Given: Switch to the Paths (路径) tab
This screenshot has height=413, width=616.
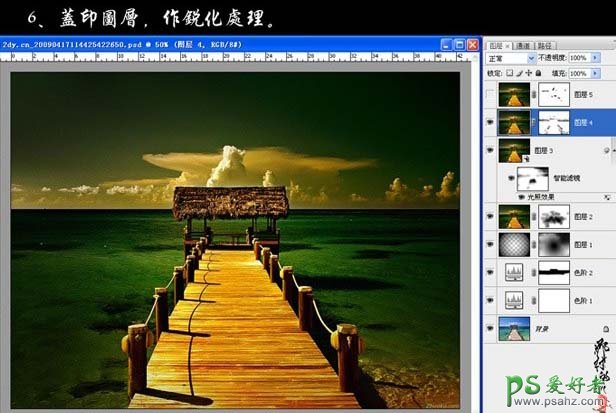Looking at the screenshot, I should tap(544, 45).
